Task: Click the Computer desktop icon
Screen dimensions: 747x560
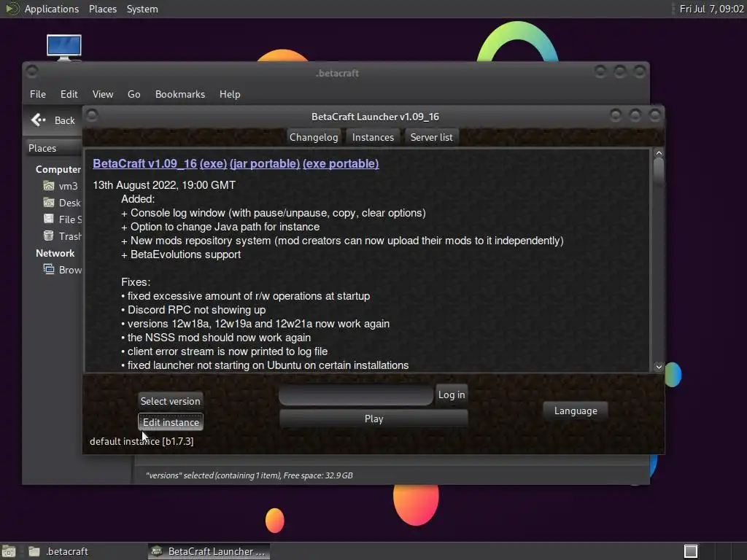Action: [64, 47]
